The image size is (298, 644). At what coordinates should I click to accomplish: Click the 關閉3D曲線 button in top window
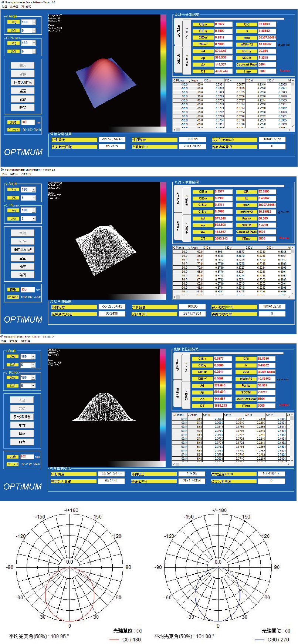coord(23,83)
